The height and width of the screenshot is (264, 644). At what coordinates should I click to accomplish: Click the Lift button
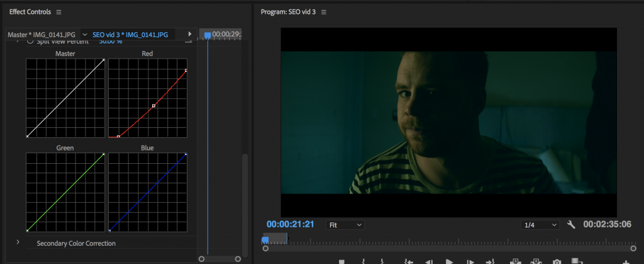click(x=516, y=261)
